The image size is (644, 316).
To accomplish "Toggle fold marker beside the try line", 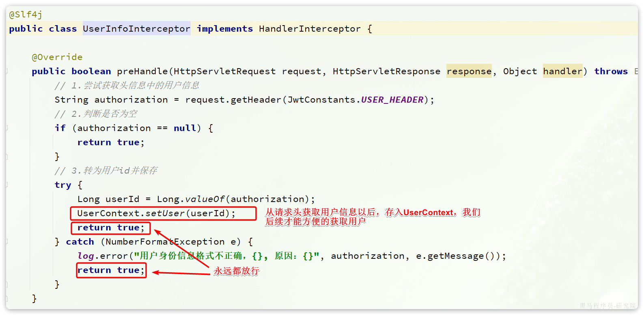I will tap(6, 185).
